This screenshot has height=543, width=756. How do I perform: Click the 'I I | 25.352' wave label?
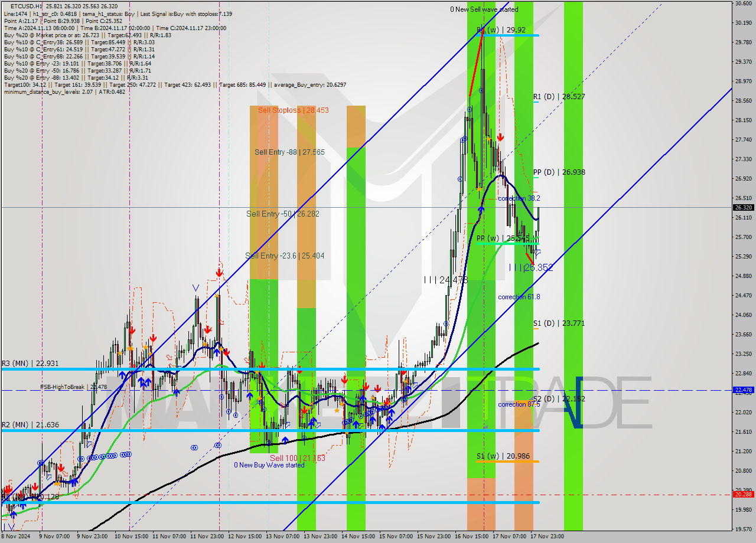(531, 268)
